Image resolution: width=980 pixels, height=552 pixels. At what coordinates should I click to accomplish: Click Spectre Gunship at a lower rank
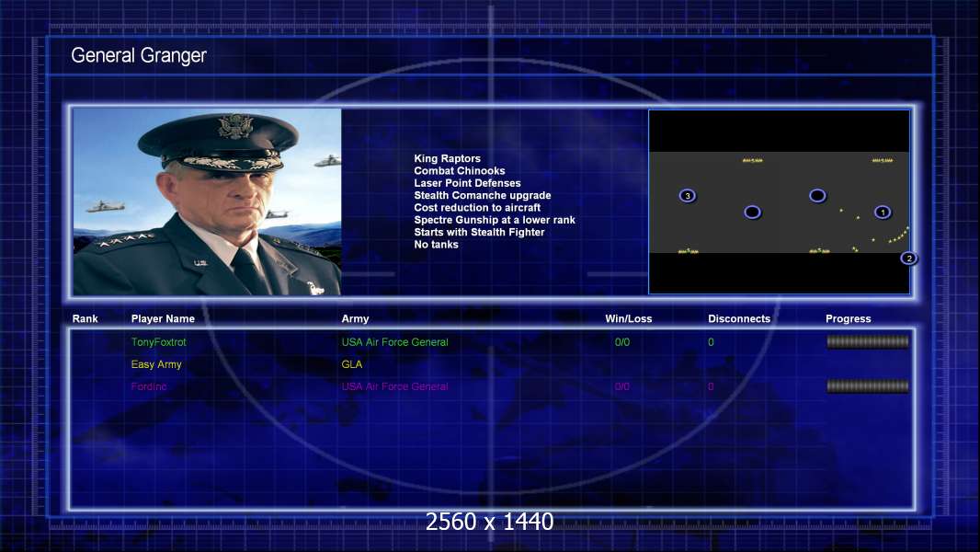[495, 220]
